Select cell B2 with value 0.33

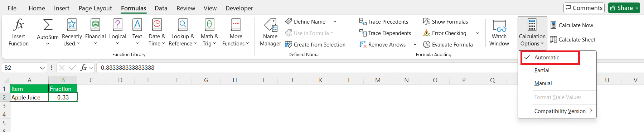click(x=63, y=97)
